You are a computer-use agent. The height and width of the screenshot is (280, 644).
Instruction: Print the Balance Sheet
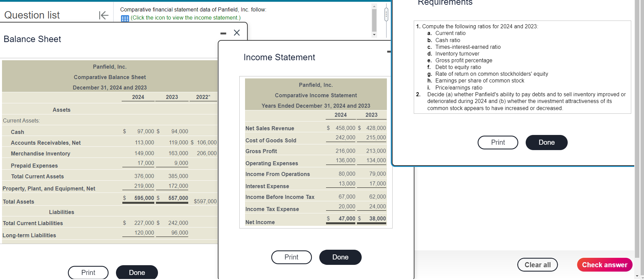pyautogui.click(x=88, y=273)
